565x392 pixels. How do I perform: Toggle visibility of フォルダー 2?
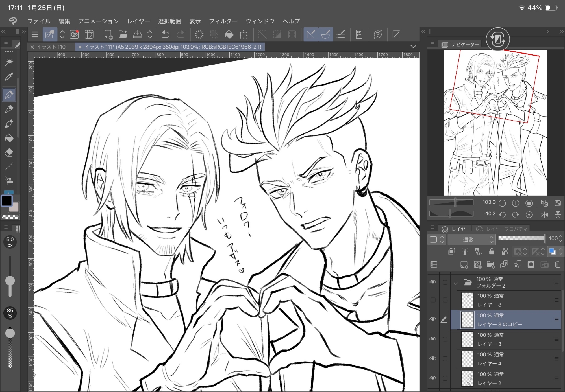[x=433, y=282]
